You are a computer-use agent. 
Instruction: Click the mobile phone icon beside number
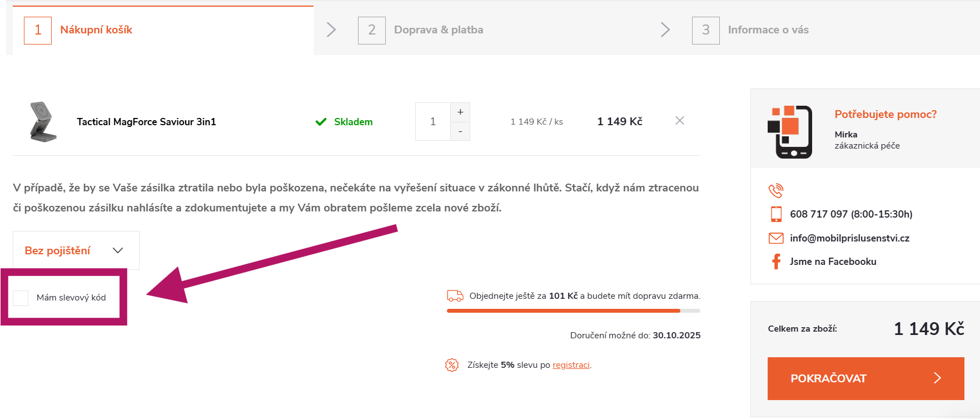click(775, 214)
